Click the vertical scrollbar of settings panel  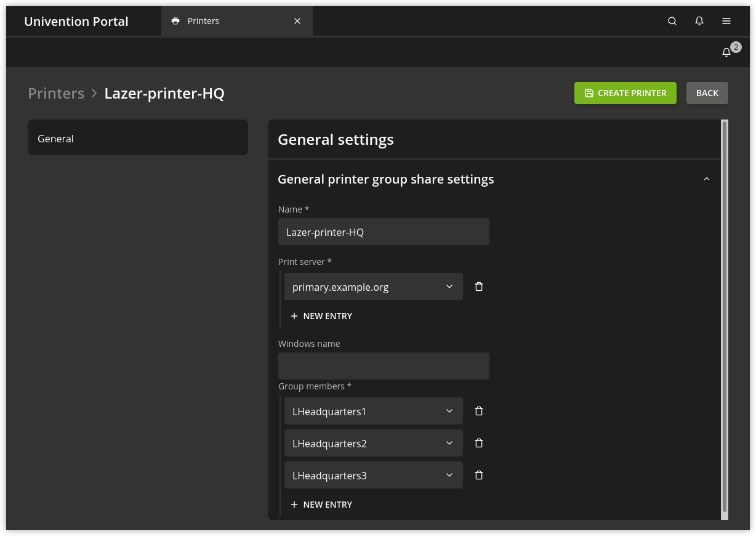pos(725,317)
